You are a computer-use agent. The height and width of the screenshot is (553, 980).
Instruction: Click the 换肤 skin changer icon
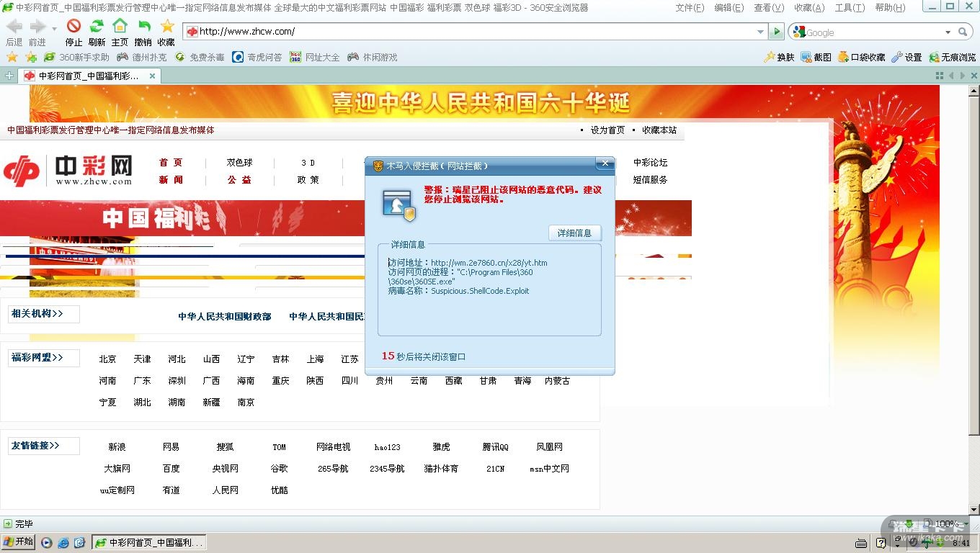click(x=779, y=57)
